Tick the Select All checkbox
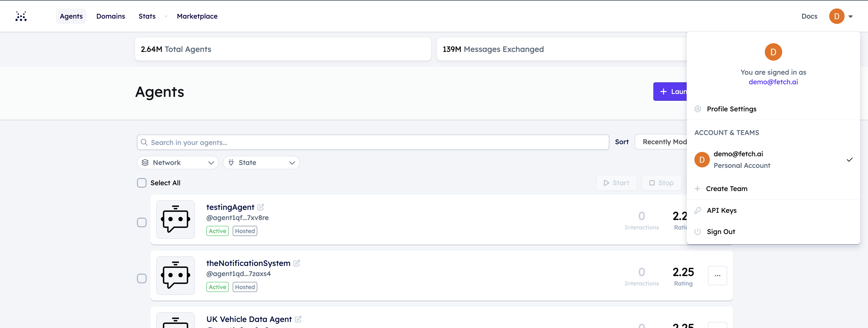This screenshot has width=868, height=328. (x=142, y=183)
